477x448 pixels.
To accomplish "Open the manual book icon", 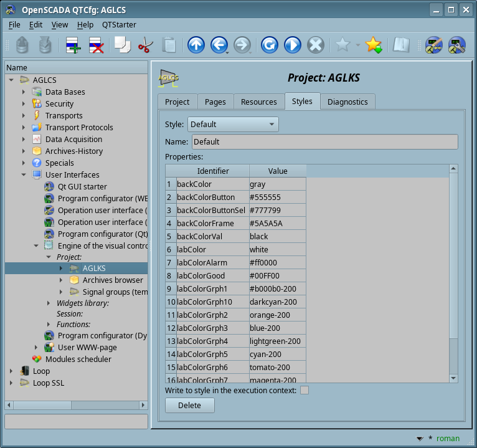I will [x=401, y=45].
